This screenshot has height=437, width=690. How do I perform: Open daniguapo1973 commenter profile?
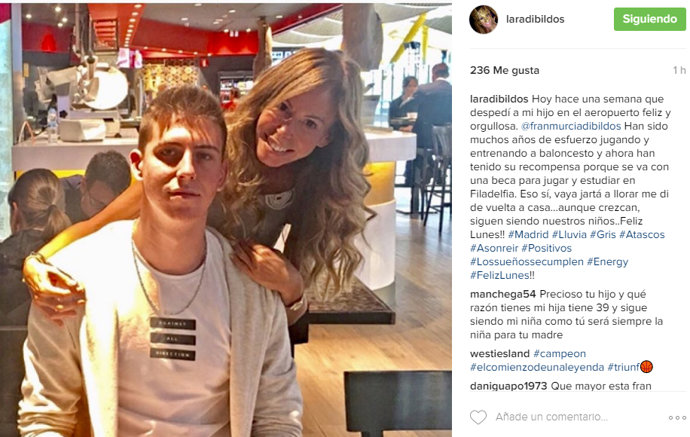pyautogui.click(x=508, y=386)
